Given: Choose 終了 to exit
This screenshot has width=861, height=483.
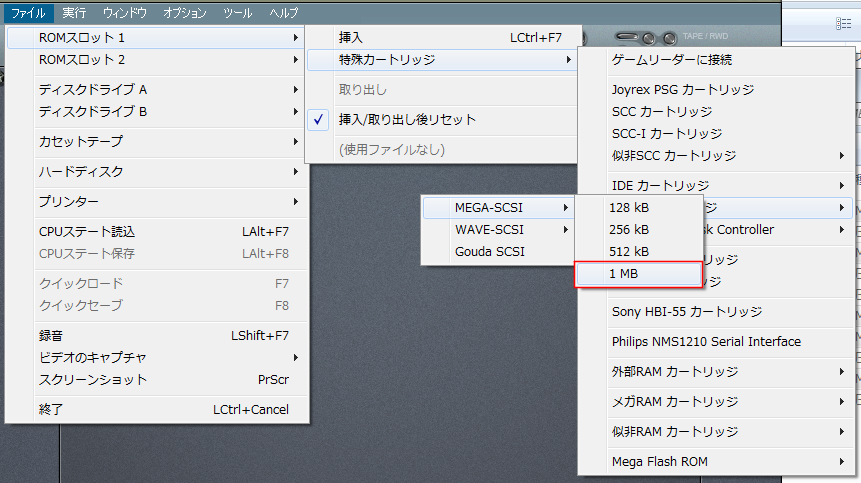Looking at the screenshot, I should 156,409.
